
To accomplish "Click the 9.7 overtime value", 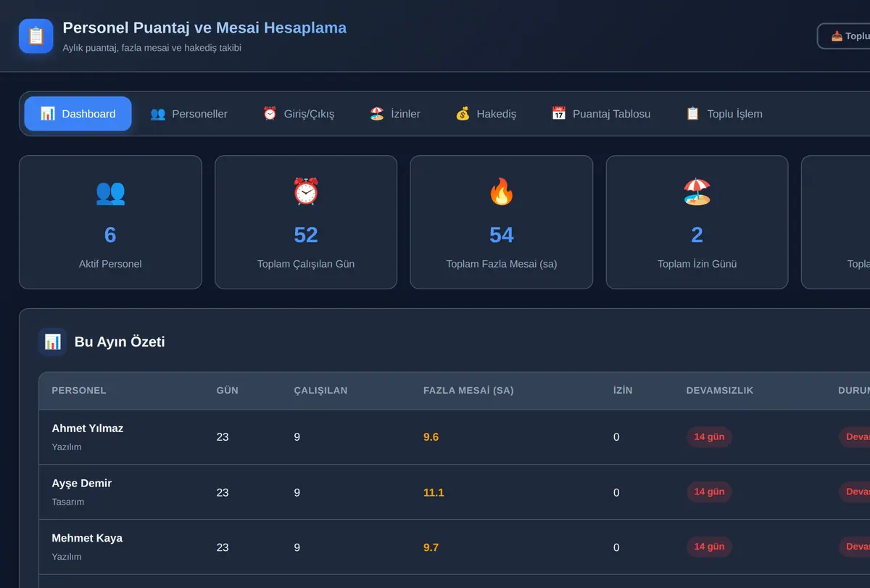I will click(431, 547).
